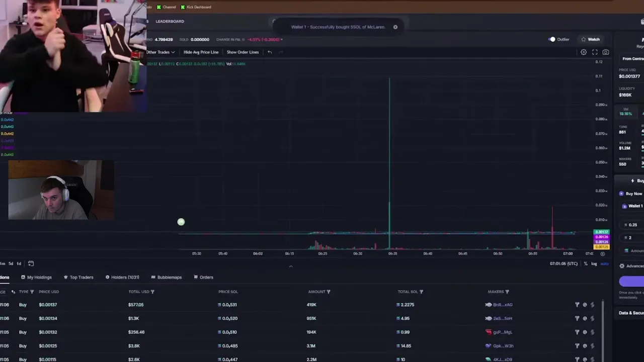Click Show Order Lines
The height and width of the screenshot is (362, 644).
tap(243, 52)
